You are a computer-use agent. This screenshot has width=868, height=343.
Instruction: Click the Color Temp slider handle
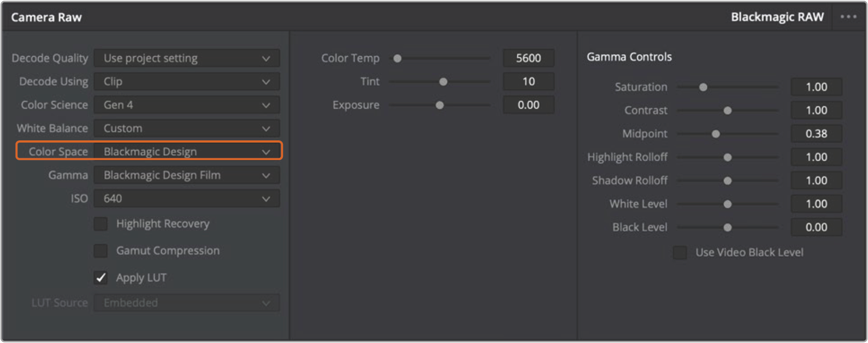pyautogui.click(x=398, y=58)
